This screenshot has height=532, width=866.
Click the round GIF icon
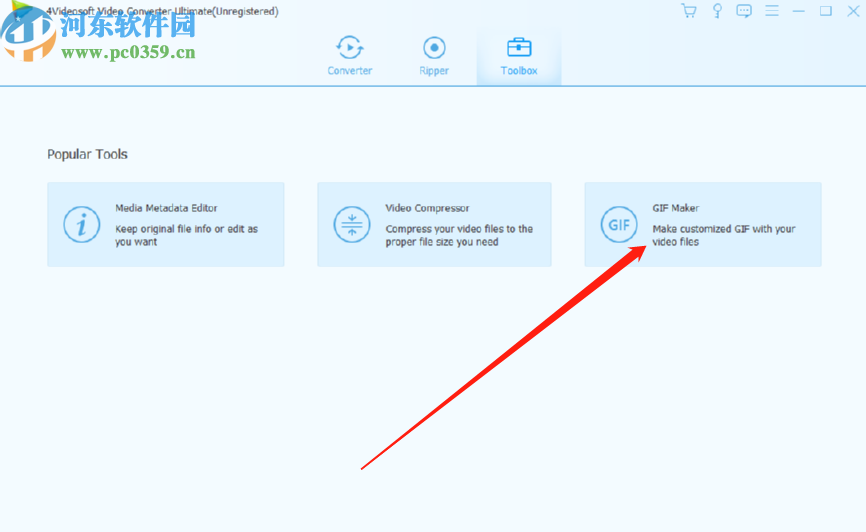[x=619, y=224]
